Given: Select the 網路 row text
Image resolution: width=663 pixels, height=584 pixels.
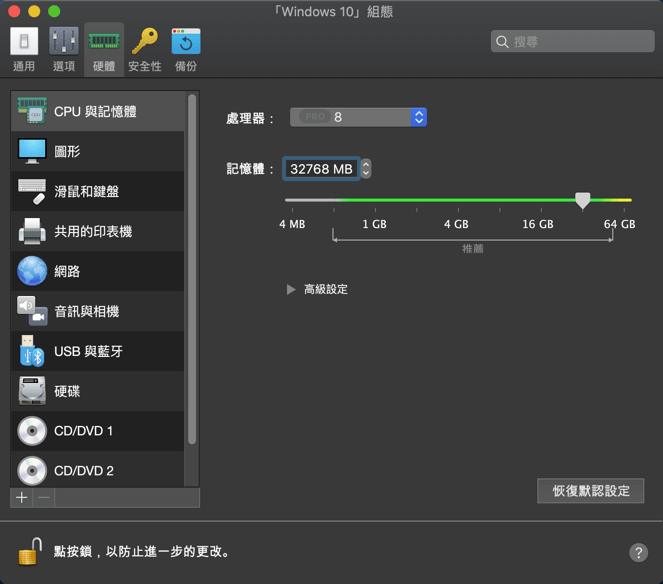Looking at the screenshot, I should (x=67, y=271).
